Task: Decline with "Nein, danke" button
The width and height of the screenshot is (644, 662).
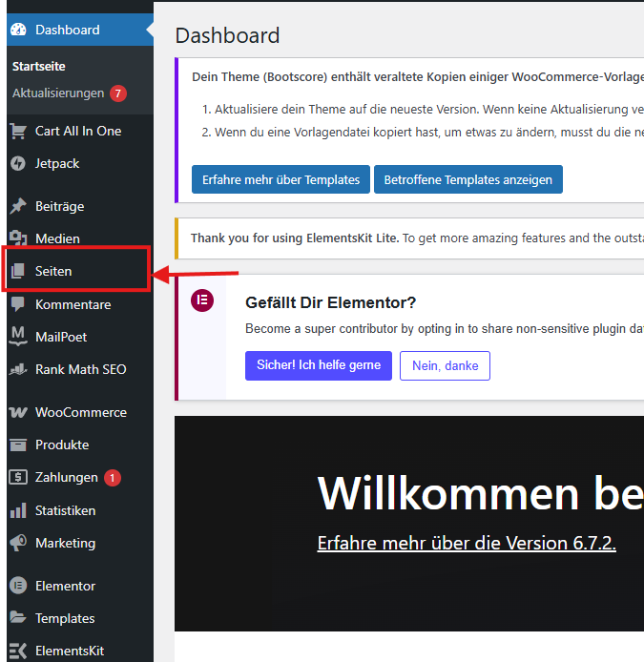Action: [445, 365]
